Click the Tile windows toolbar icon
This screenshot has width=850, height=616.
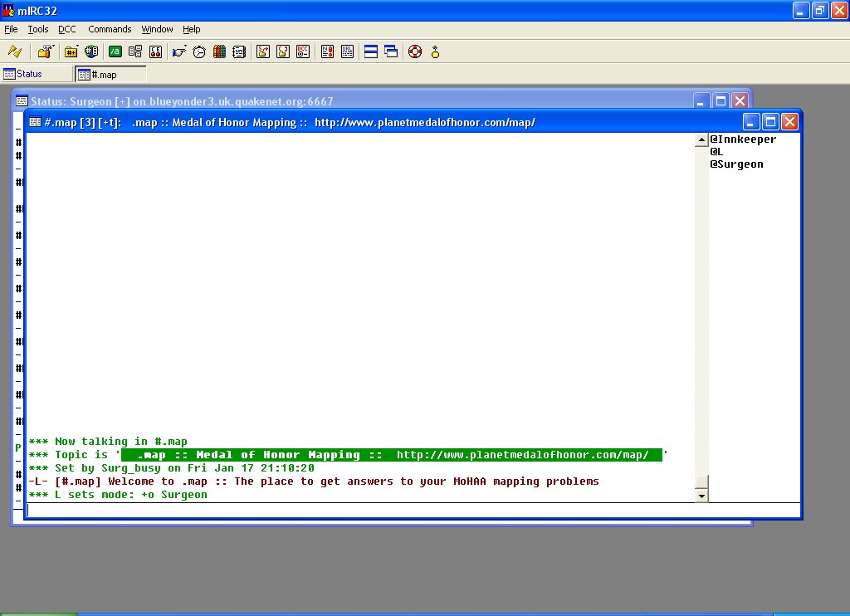coord(371,51)
